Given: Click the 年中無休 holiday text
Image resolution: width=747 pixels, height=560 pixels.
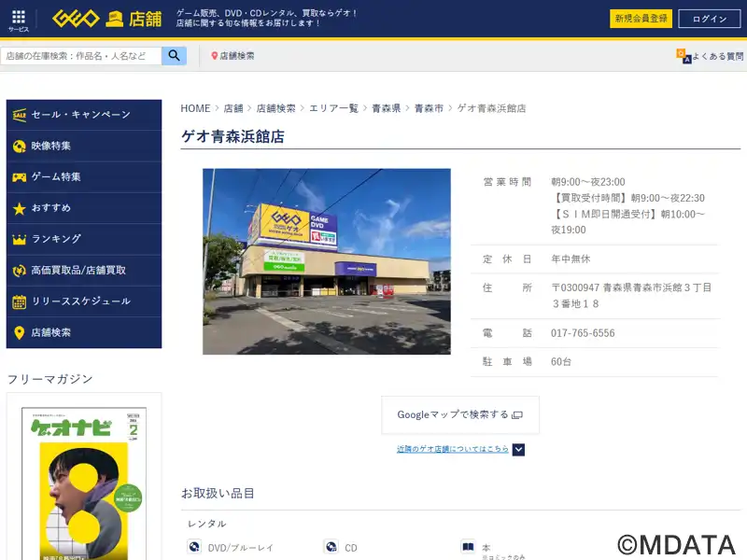Looking at the screenshot, I should [x=571, y=259].
